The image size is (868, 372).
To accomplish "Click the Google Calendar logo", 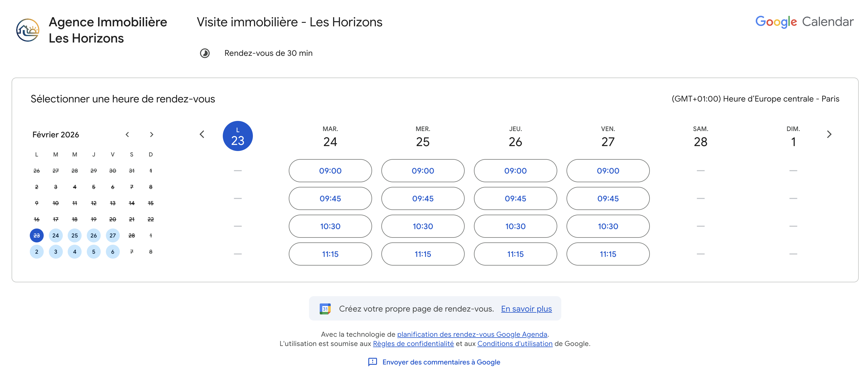I will [x=804, y=22].
